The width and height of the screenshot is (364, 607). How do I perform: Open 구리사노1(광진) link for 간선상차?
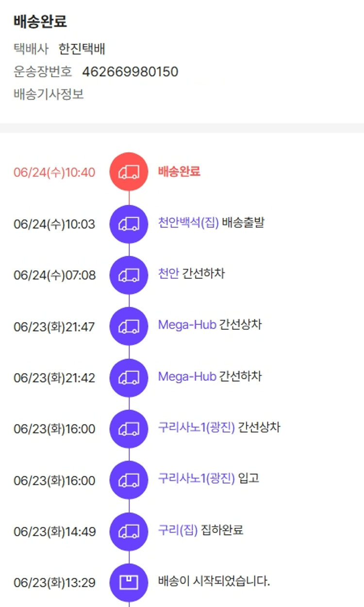pos(196,428)
